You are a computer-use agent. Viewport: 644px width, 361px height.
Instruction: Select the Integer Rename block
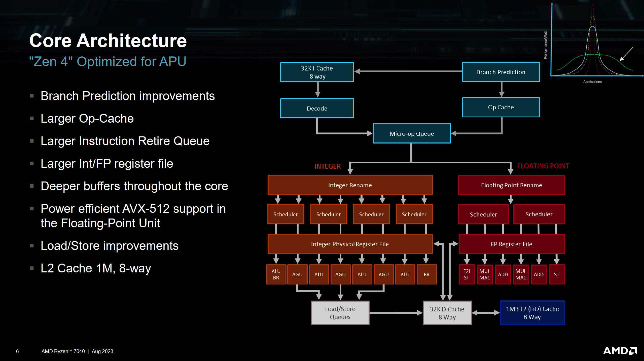350,185
